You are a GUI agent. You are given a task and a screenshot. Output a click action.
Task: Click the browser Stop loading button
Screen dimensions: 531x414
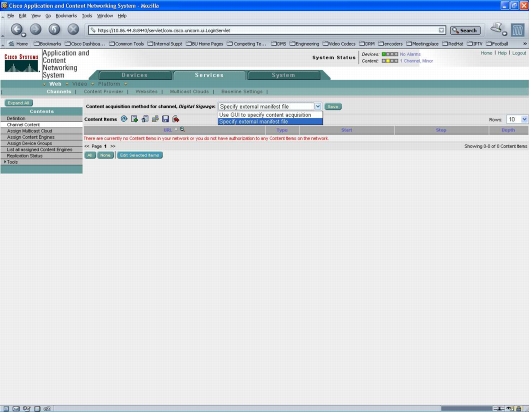(73, 29)
